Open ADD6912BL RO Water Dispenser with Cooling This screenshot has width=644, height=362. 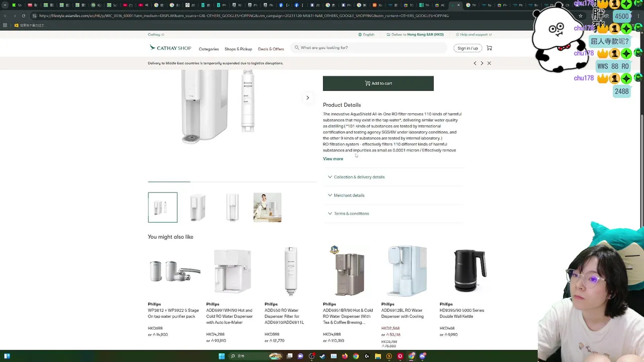(403, 313)
